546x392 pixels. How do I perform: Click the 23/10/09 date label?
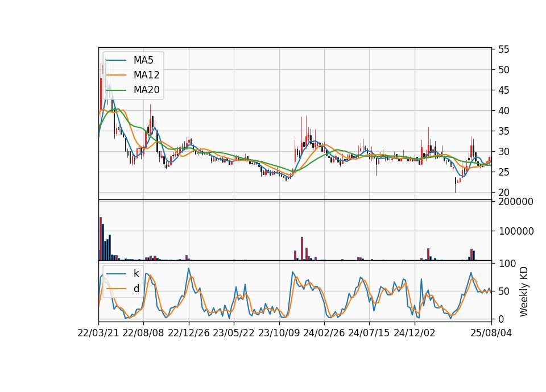(x=279, y=333)
